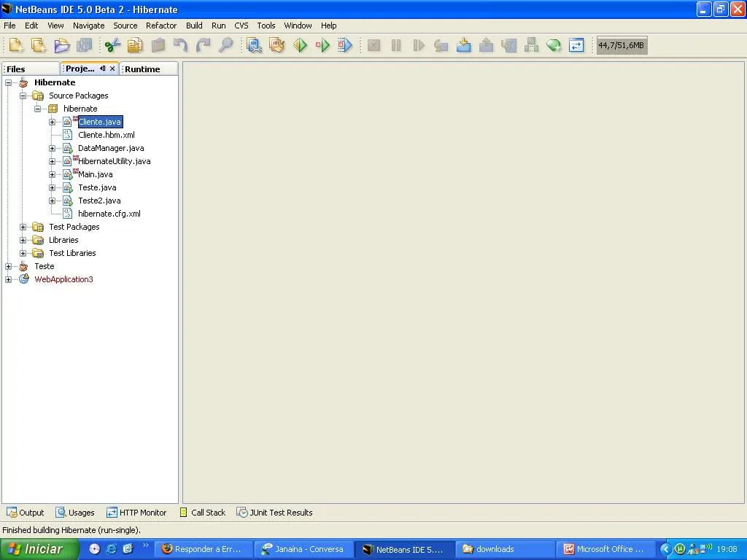The width and height of the screenshot is (747, 560).
Task: Click the New File toolbar icon
Action: click(16, 46)
